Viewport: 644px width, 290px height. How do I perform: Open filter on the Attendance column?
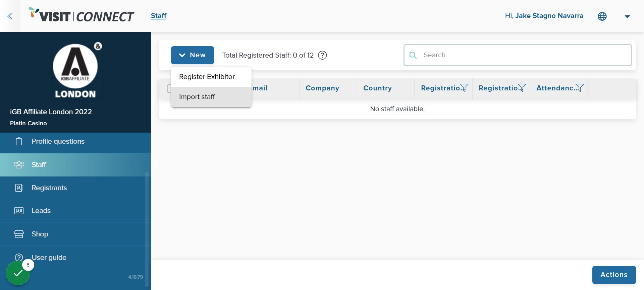click(x=580, y=88)
